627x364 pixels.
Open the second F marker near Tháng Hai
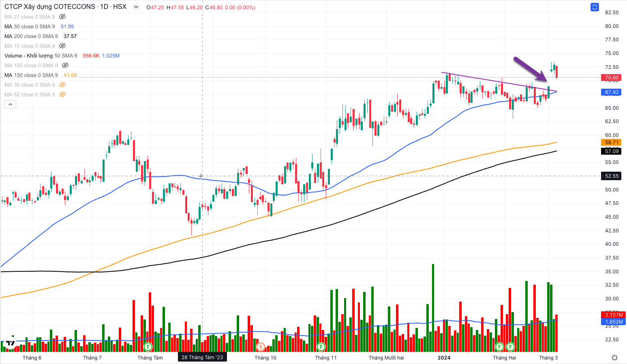coord(510,347)
